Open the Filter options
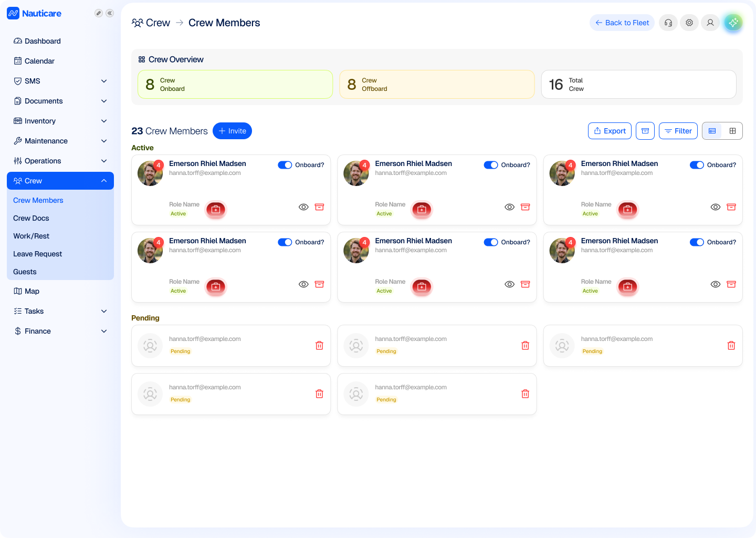The height and width of the screenshot is (538, 756). 678,131
